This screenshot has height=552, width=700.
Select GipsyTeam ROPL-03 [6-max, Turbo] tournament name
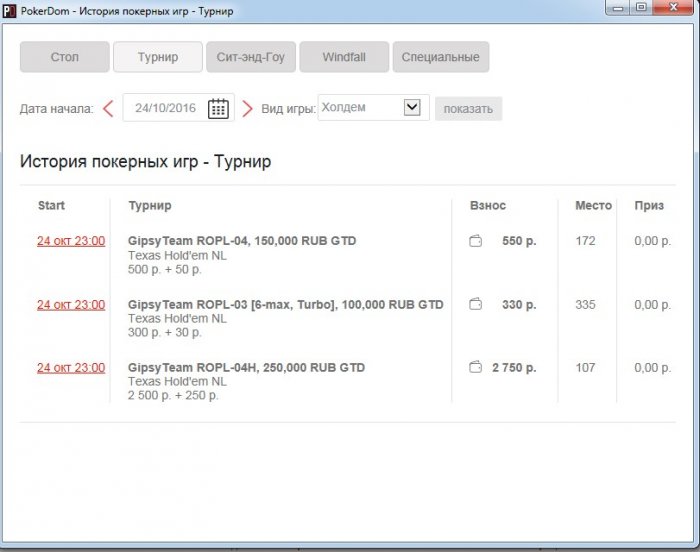[286, 305]
